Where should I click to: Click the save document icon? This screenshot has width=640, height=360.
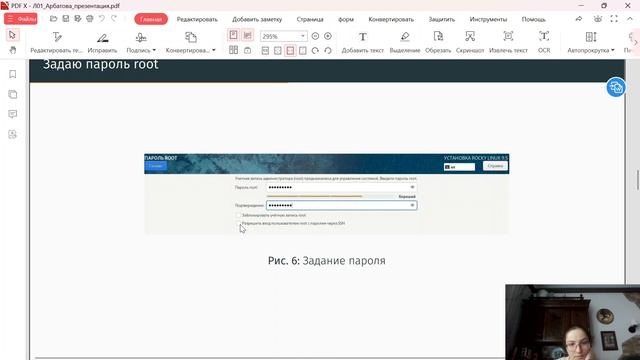tap(66, 19)
